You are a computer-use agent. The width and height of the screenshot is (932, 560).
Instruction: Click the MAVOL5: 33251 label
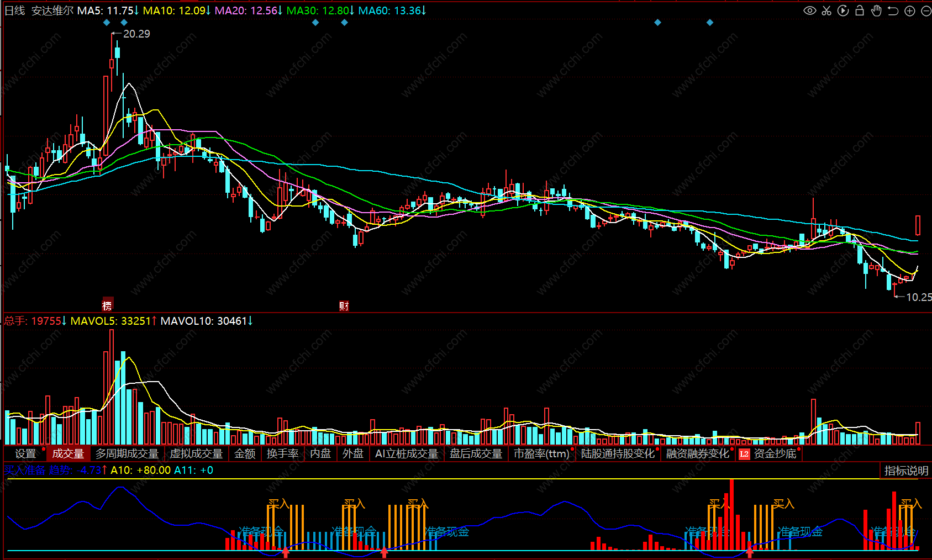pos(114,321)
